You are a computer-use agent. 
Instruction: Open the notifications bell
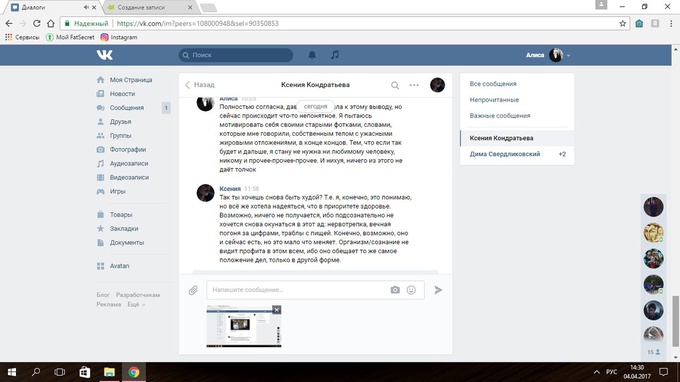(x=312, y=55)
